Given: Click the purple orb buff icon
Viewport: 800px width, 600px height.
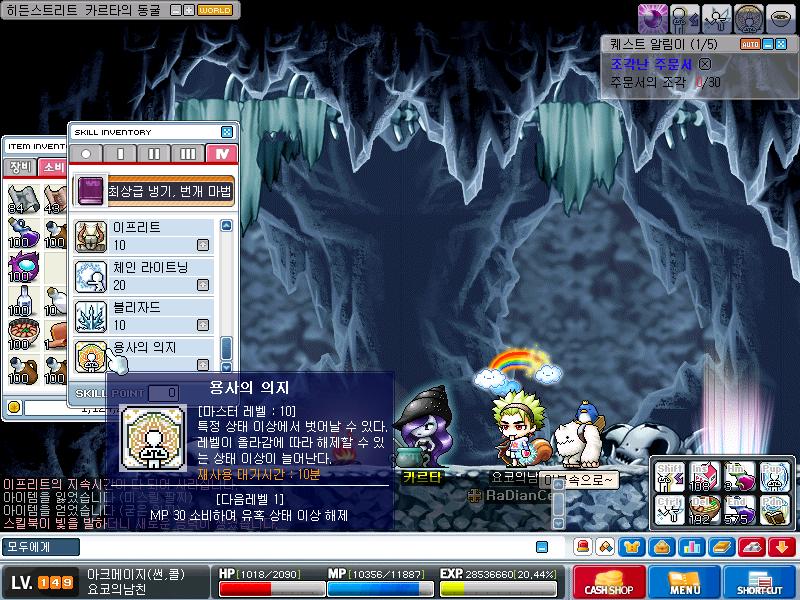Looking at the screenshot, I should (x=653, y=18).
